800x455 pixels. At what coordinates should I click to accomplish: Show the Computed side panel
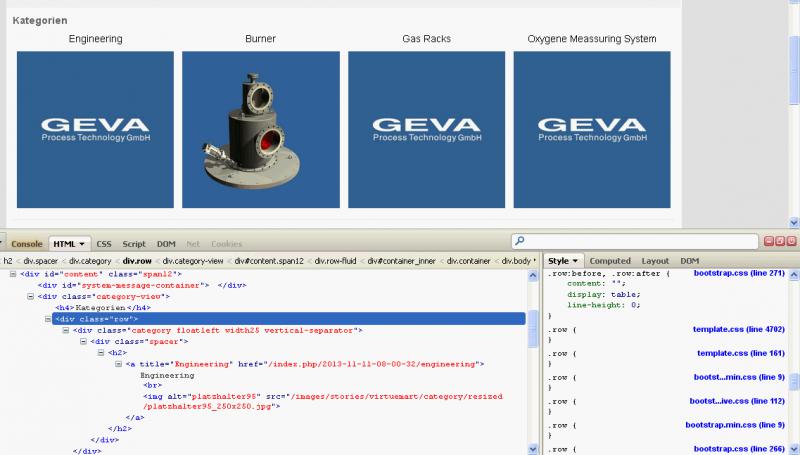pos(609,261)
